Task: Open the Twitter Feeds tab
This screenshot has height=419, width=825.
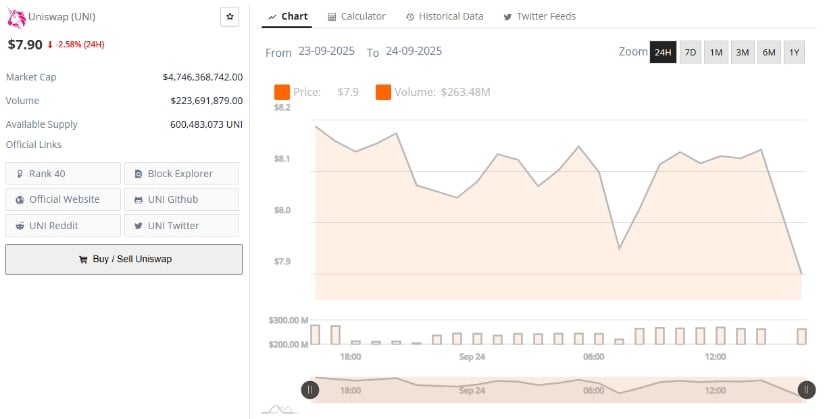Action: pos(539,17)
